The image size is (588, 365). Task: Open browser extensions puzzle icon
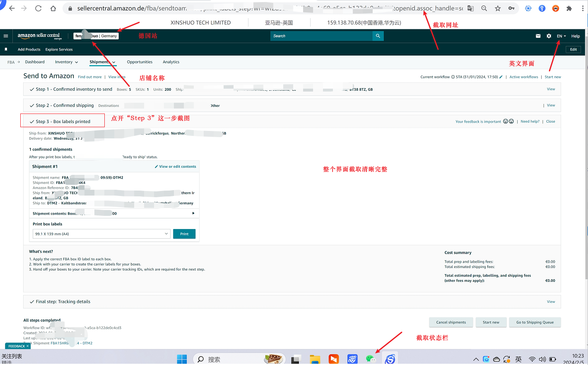569,8
